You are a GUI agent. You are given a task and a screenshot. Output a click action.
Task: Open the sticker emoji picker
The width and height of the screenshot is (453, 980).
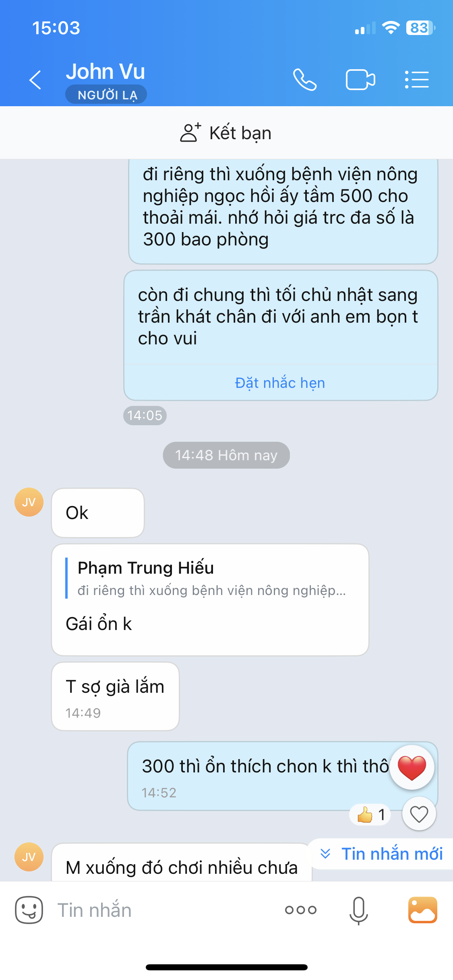pyautogui.click(x=29, y=910)
